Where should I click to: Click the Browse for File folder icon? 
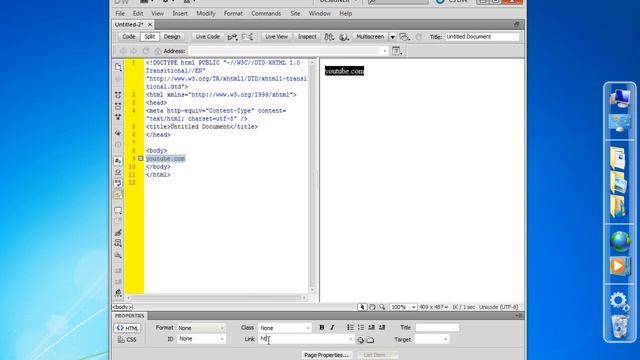[x=370, y=340]
